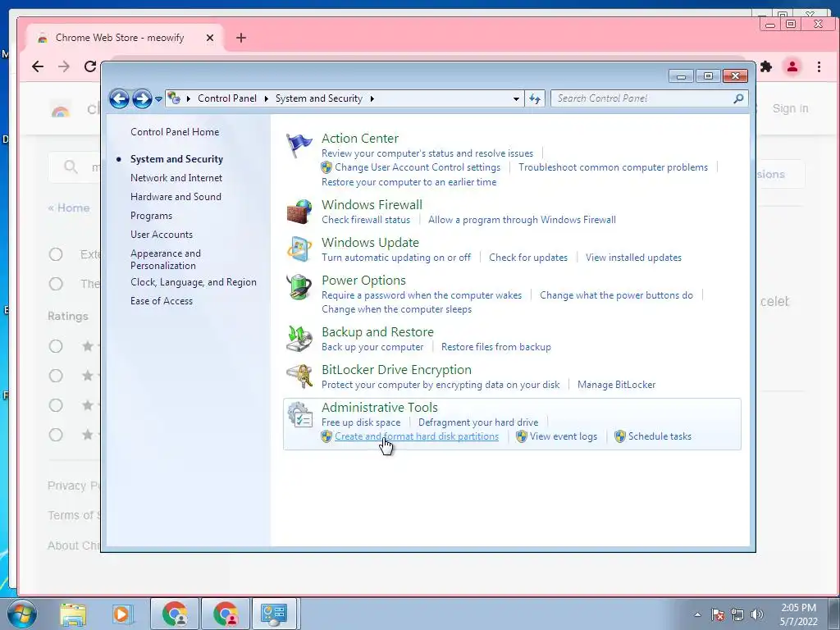Screen dimensions: 840x630
Task: Open the Windows Update icon
Action: click(299, 249)
